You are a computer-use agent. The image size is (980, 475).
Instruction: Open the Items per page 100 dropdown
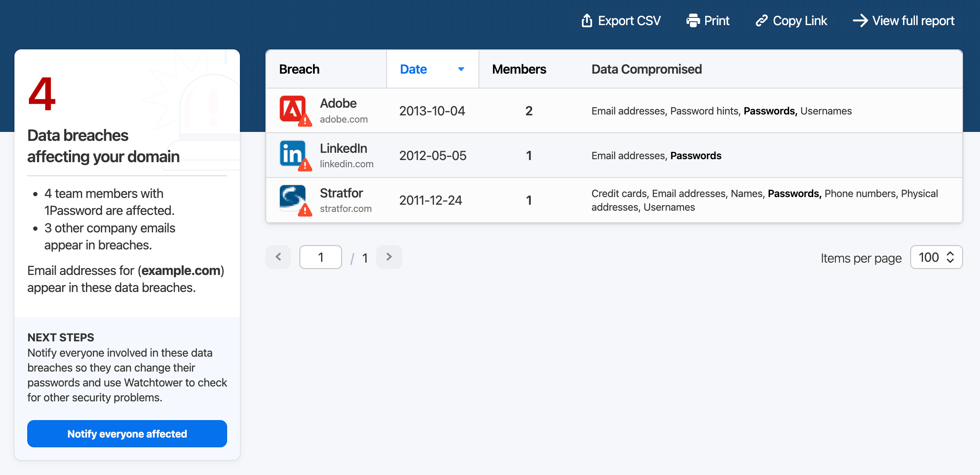936,257
